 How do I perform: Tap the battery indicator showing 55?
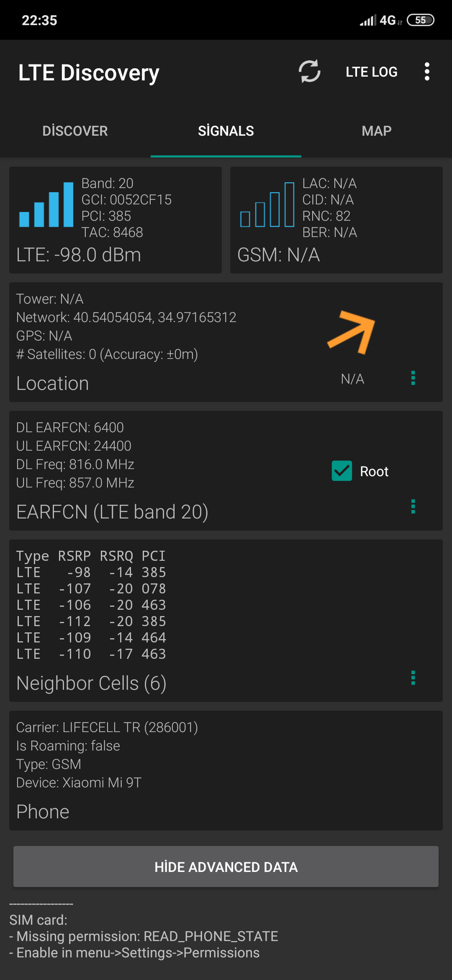click(x=421, y=20)
